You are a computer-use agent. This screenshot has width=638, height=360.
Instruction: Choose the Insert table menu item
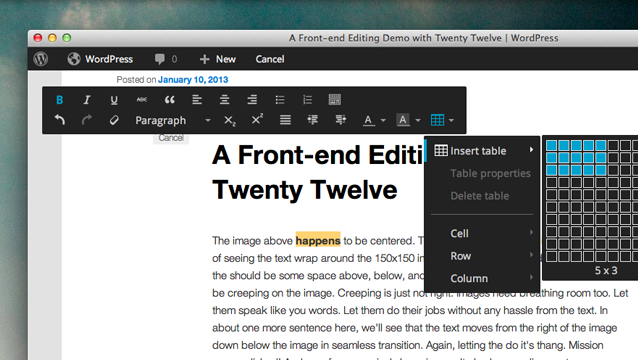[482, 151]
